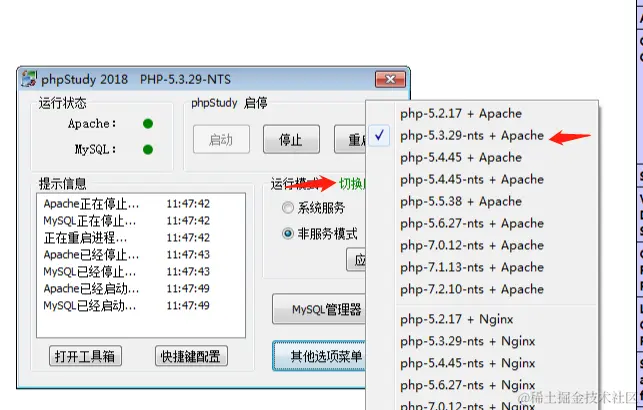643x410 pixels.
Task: Click the 运行状态 group label
Action: coord(62,103)
